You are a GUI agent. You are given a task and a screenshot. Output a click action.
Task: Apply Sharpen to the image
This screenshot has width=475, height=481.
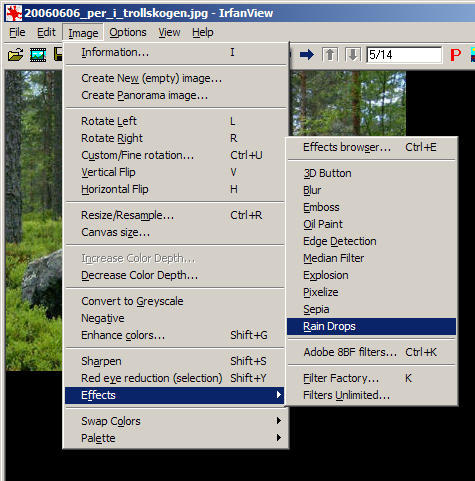point(176,361)
